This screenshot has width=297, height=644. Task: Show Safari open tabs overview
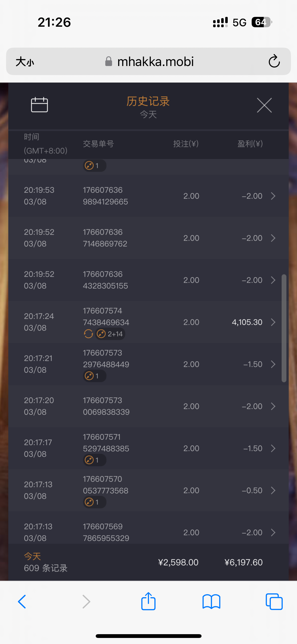pos(274,602)
